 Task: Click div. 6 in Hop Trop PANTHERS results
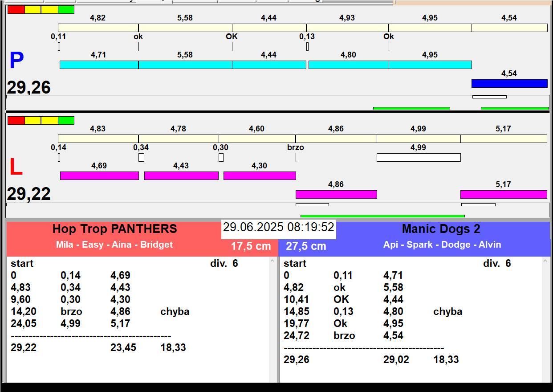(224, 263)
